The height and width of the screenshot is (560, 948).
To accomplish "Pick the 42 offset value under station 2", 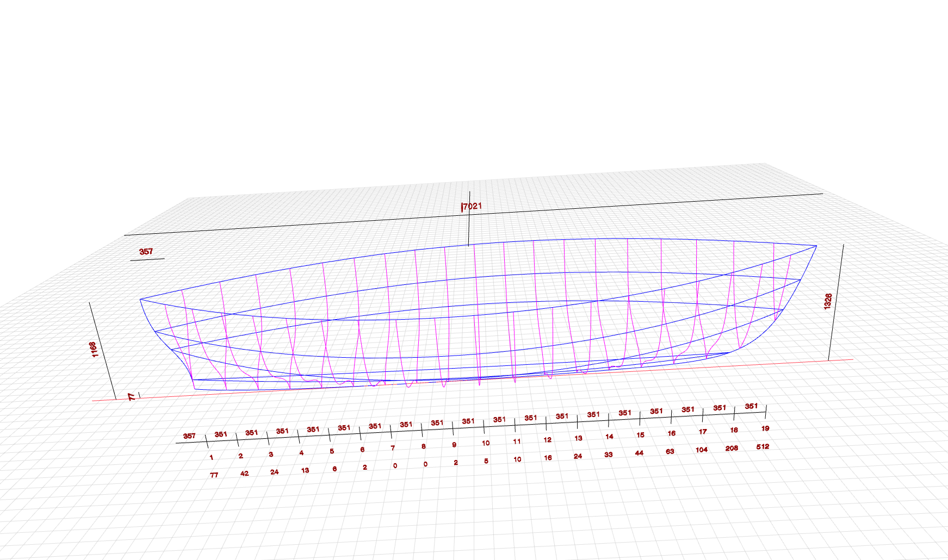I will [244, 474].
